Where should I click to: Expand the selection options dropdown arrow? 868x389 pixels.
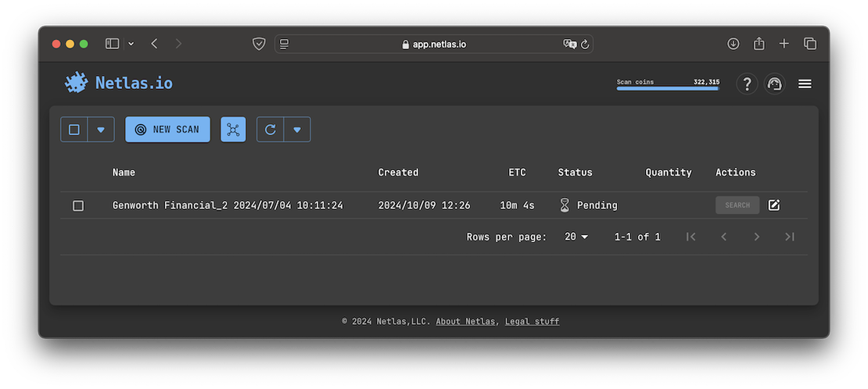(101, 130)
